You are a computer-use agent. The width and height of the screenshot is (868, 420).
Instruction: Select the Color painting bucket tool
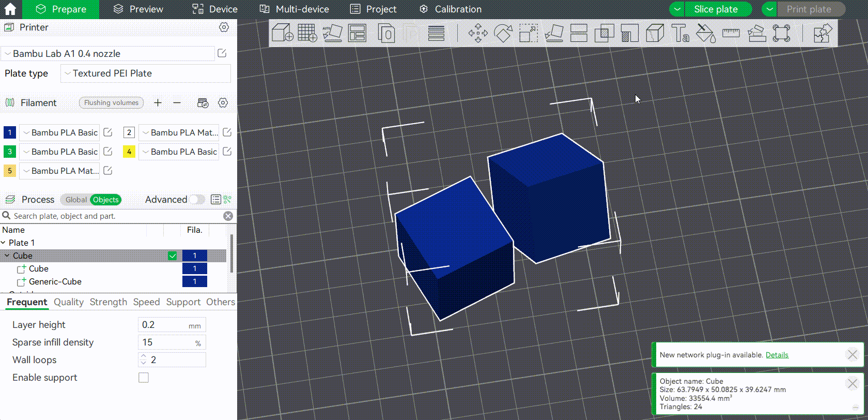[x=706, y=33]
